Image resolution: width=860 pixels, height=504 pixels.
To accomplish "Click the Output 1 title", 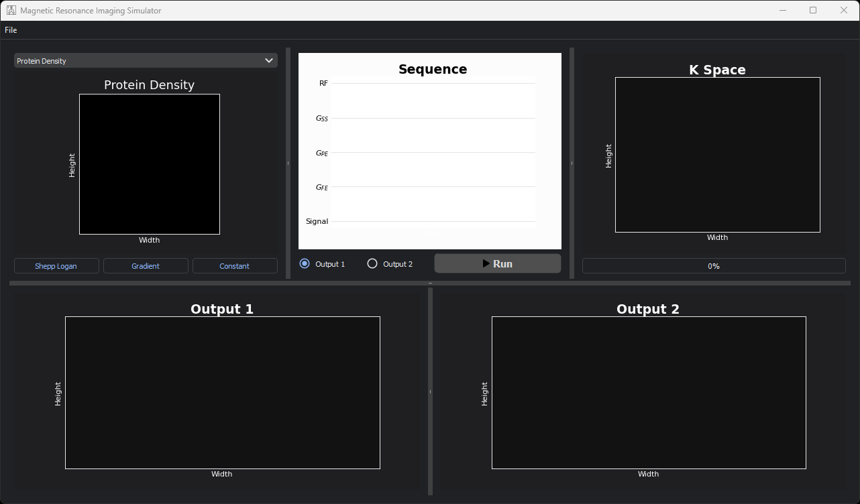I will [222, 309].
